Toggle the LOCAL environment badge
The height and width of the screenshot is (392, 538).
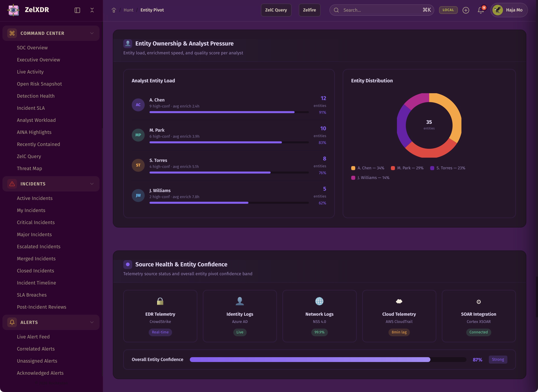(448, 10)
